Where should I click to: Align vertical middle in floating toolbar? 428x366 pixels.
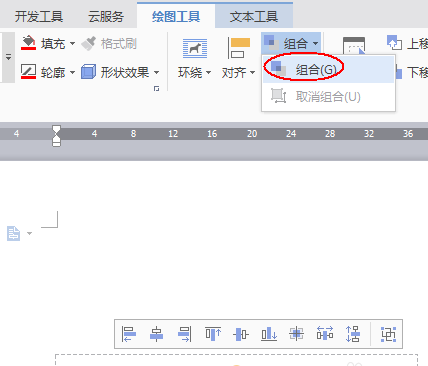[241, 334]
